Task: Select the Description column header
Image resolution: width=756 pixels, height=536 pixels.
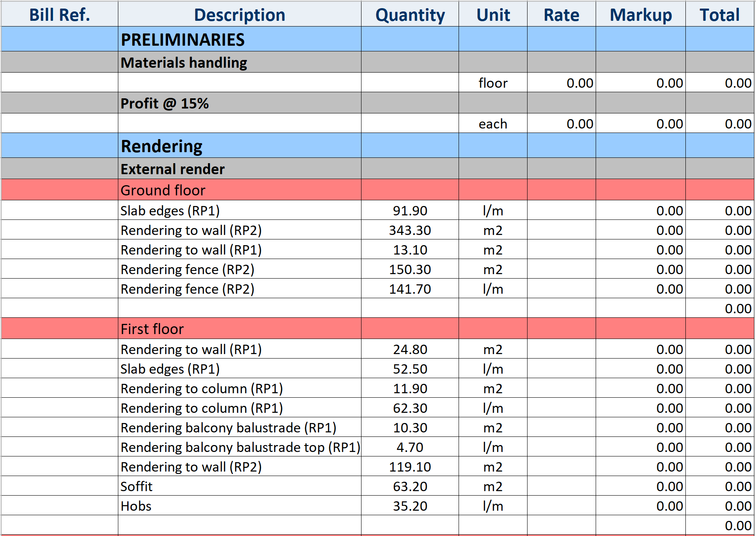Action: pyautogui.click(x=239, y=15)
